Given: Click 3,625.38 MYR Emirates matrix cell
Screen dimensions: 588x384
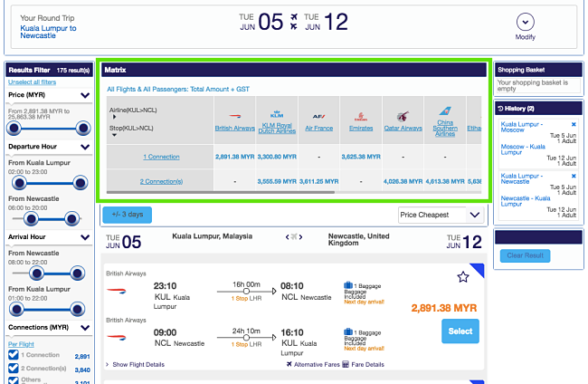Looking at the screenshot, I should coord(361,157).
